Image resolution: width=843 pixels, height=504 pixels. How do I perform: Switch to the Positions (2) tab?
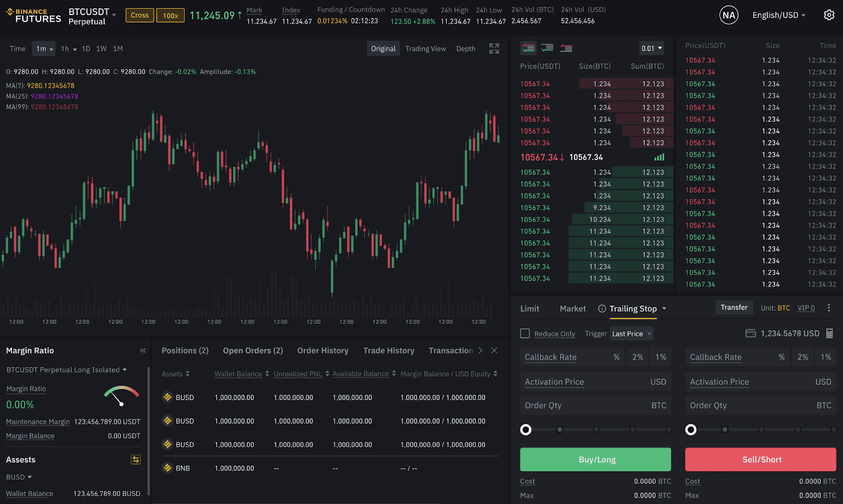(x=185, y=350)
